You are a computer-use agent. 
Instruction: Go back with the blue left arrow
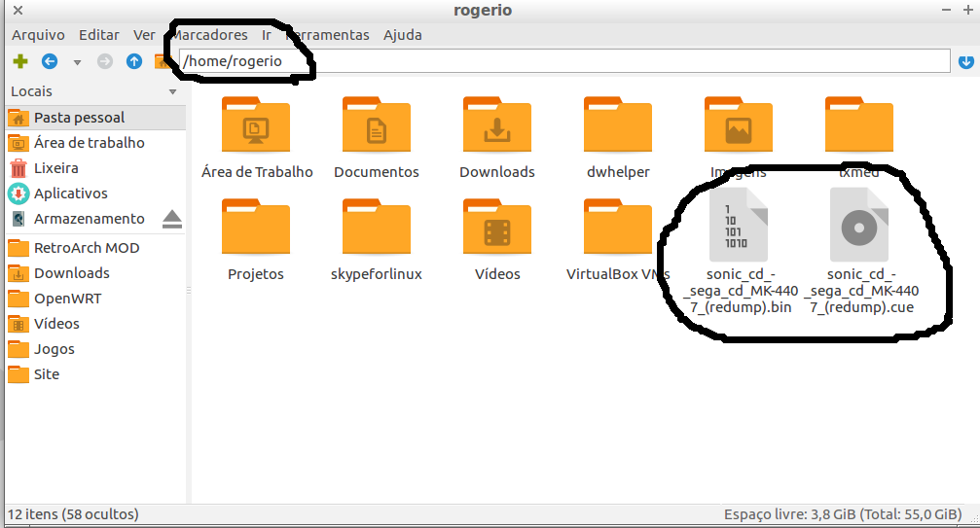click(49, 62)
